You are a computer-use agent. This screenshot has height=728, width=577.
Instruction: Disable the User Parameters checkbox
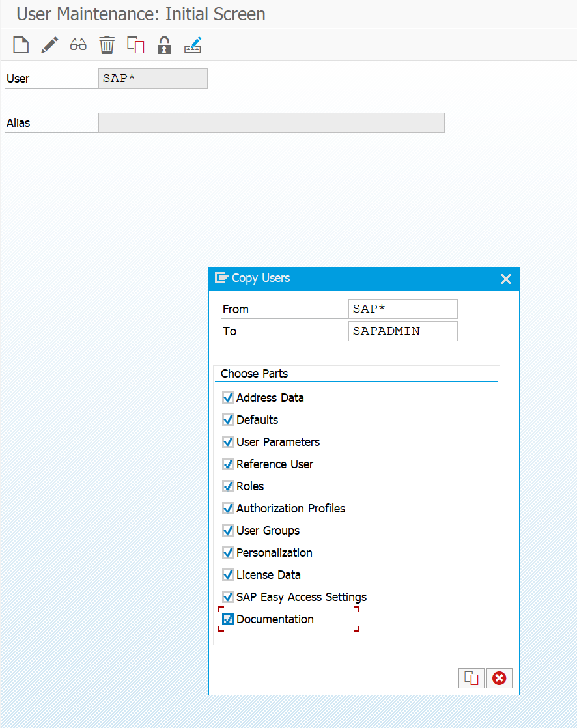tap(228, 442)
